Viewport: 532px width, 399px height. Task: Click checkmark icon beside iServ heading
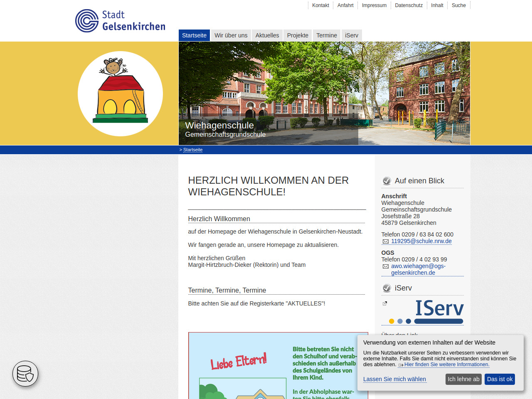[387, 288]
